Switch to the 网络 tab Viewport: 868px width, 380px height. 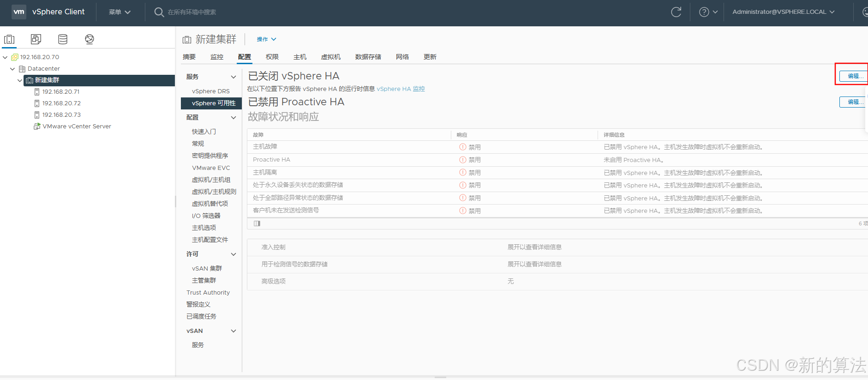pos(402,57)
